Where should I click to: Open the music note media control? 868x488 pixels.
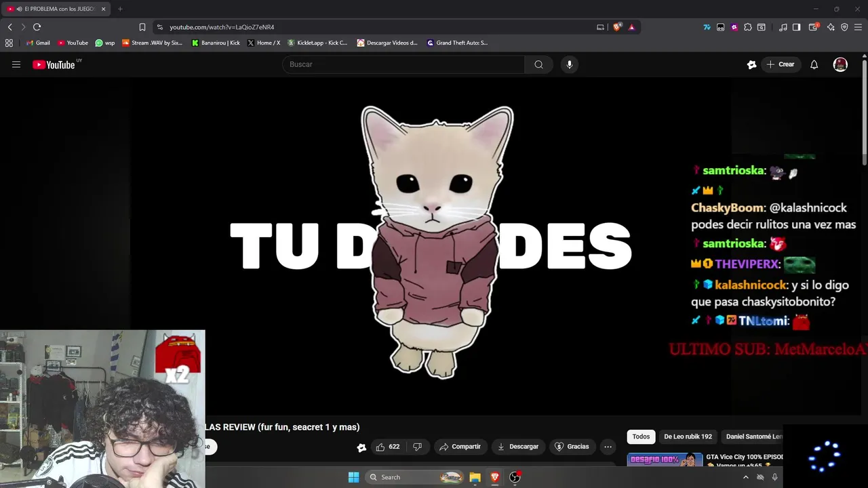point(783,27)
